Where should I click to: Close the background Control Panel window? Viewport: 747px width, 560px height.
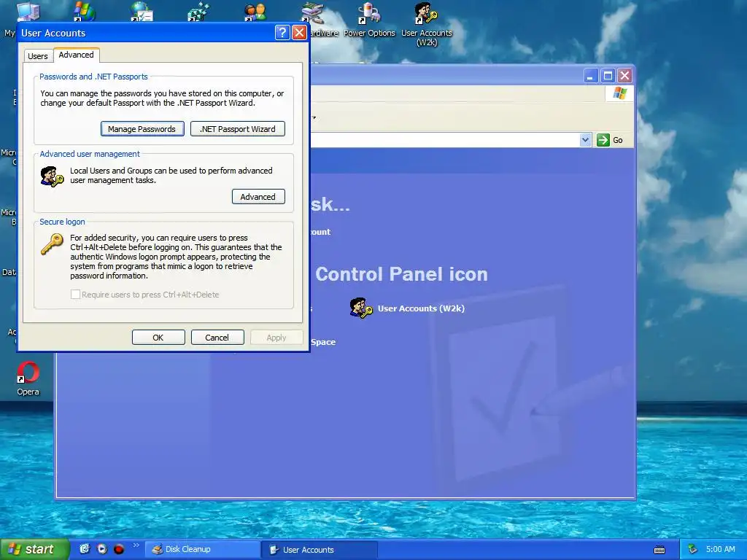tap(624, 76)
